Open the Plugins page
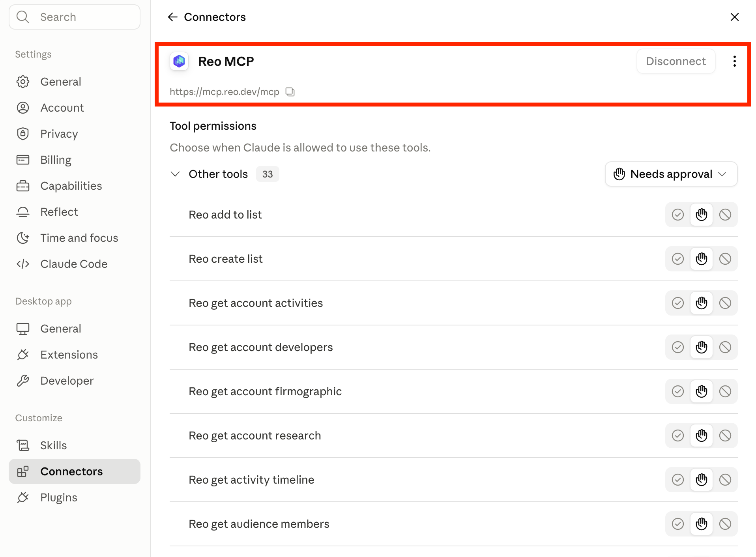Screen dimensions: 756x557 point(75,497)
